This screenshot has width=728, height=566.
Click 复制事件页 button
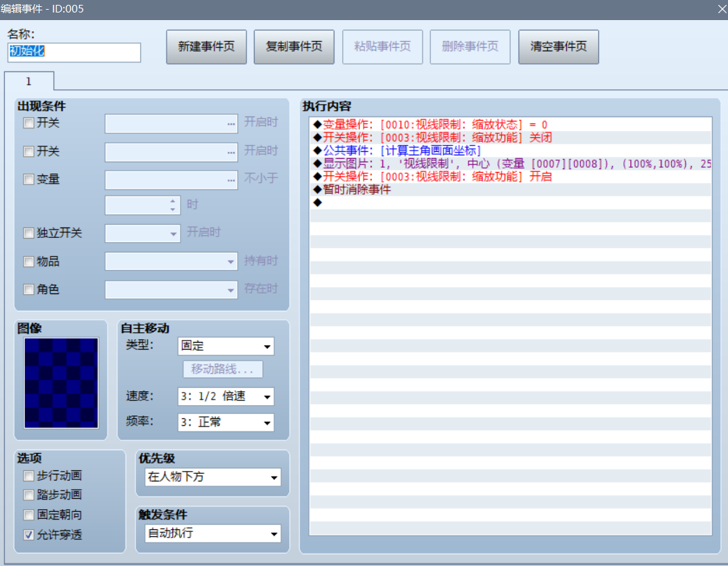(294, 47)
